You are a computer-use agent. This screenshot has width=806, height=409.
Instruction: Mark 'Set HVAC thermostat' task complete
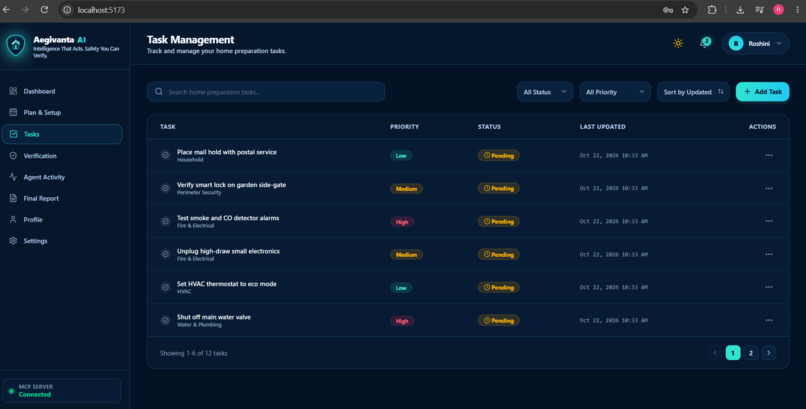tap(166, 287)
